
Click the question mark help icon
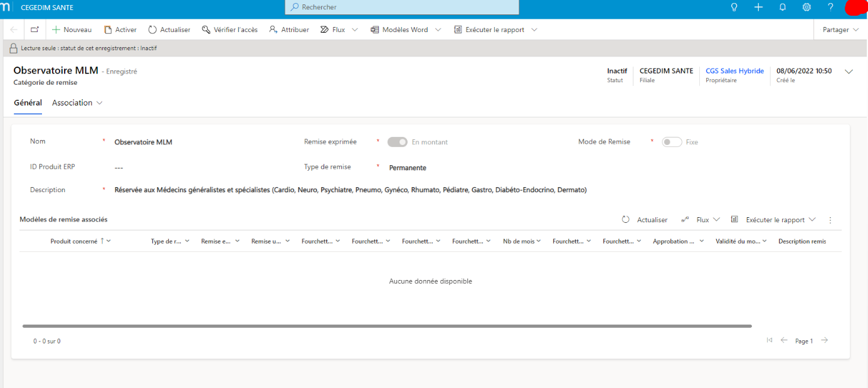tap(830, 7)
